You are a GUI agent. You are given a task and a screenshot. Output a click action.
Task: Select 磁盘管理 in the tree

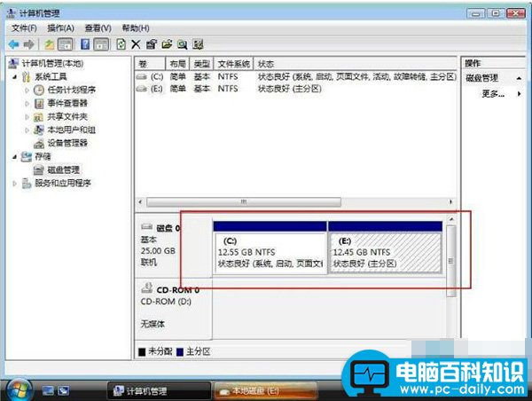pos(63,169)
